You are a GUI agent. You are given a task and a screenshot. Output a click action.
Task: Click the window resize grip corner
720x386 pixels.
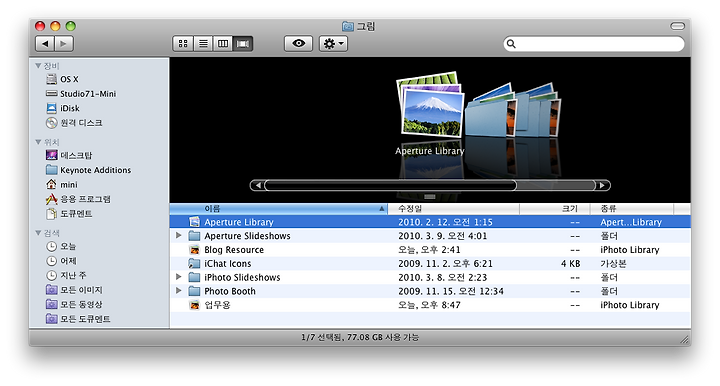point(684,340)
